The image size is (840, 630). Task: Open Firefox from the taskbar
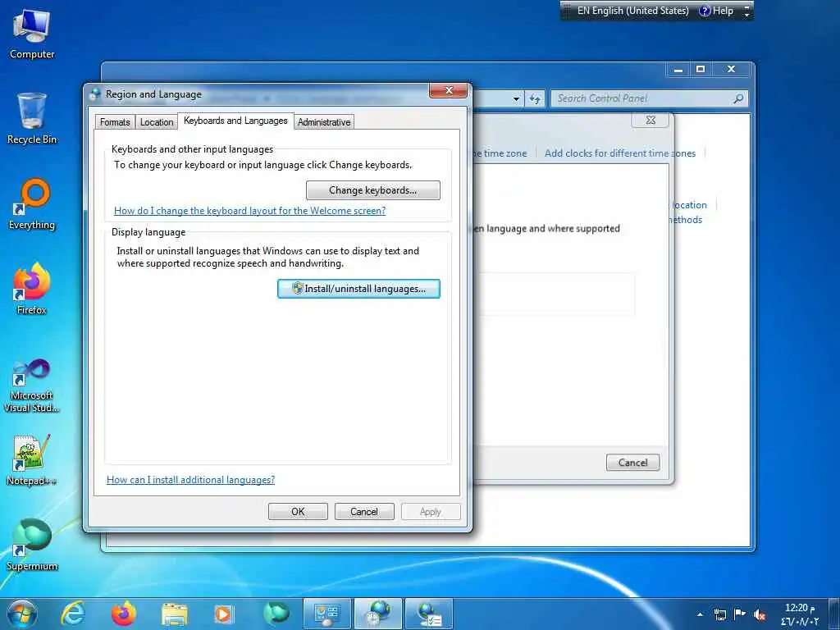pos(124,614)
